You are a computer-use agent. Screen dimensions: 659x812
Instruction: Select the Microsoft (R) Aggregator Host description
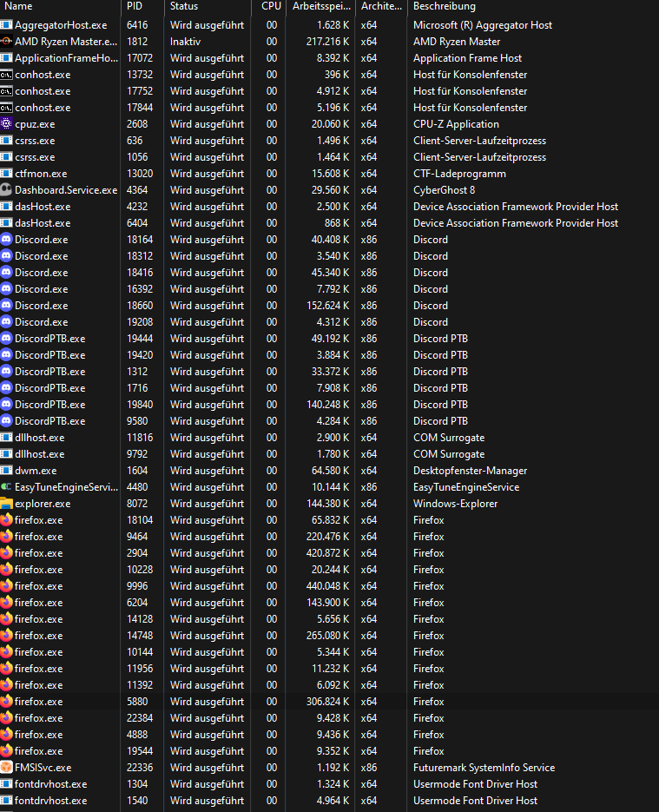click(x=483, y=25)
